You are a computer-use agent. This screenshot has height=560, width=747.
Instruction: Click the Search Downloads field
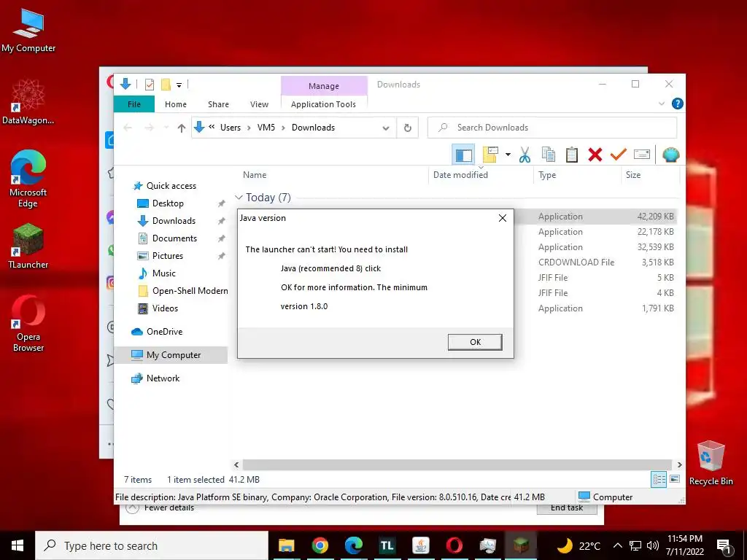click(x=552, y=128)
